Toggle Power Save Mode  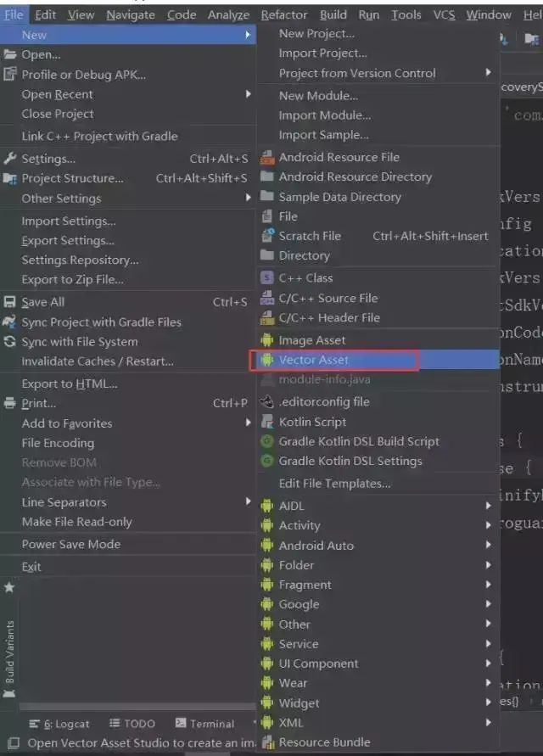[71, 544]
